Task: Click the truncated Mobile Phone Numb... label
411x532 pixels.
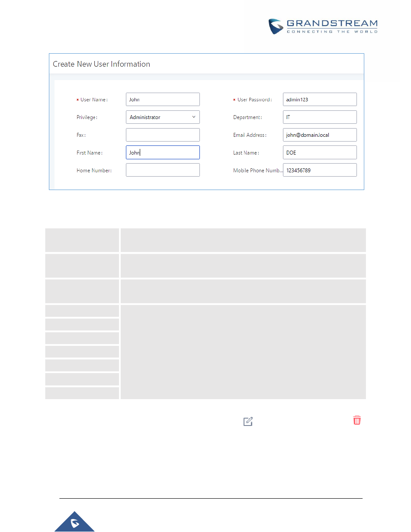Action: point(258,171)
